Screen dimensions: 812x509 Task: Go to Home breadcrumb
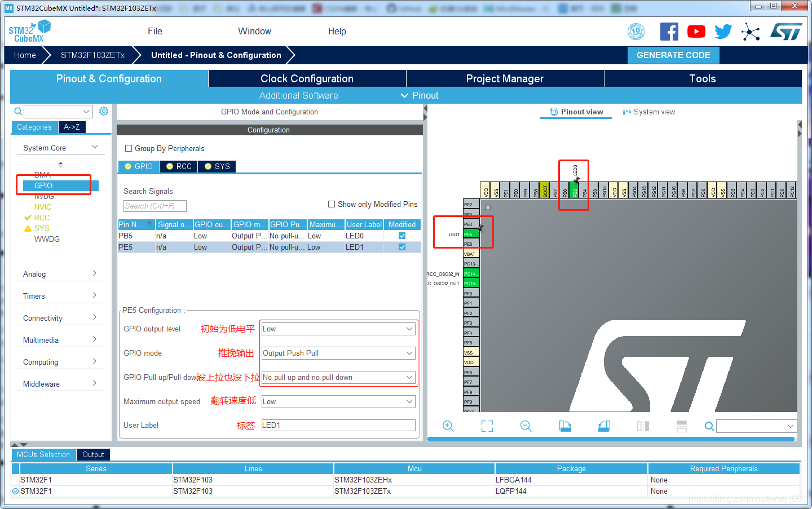(25, 55)
